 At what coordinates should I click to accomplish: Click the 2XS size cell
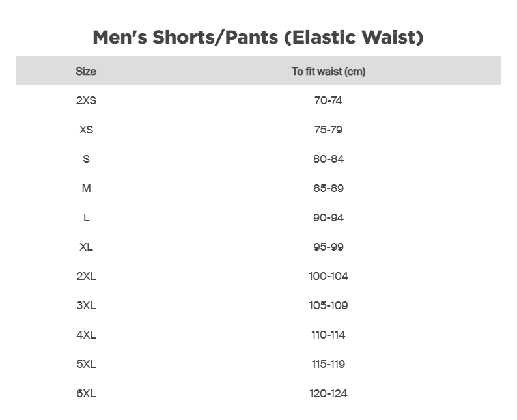[86, 100]
